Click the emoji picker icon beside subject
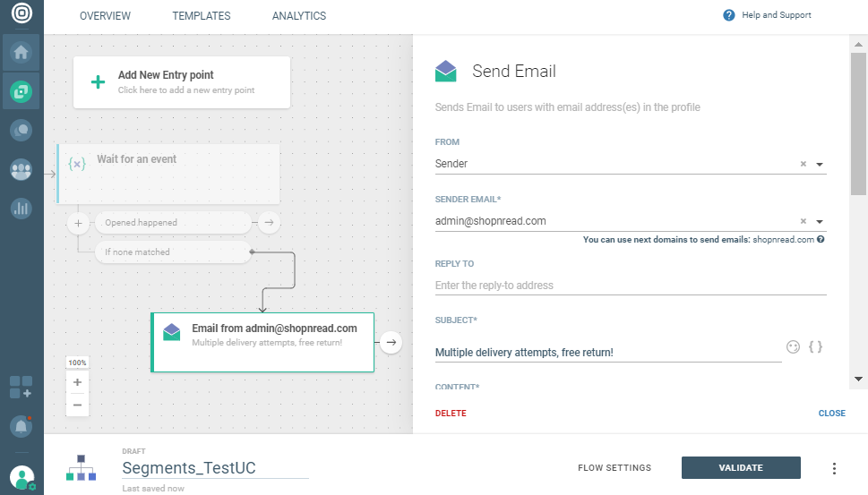 point(793,346)
